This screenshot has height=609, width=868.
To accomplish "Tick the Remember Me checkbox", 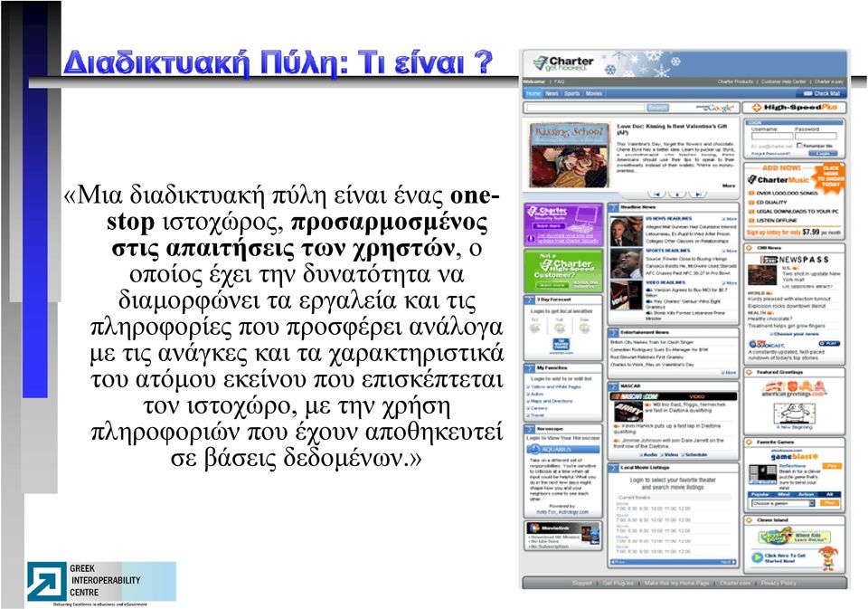I will (x=799, y=145).
